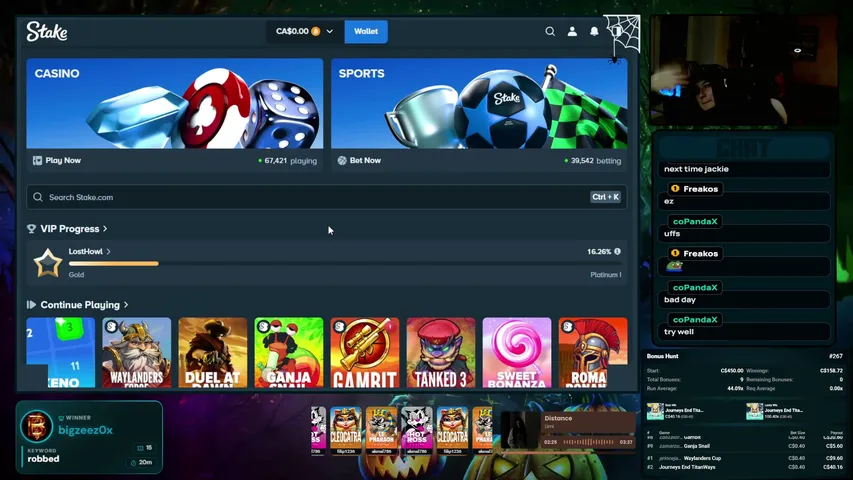Open the Gambit game tile
This screenshot has height=480, width=853.
(x=365, y=353)
